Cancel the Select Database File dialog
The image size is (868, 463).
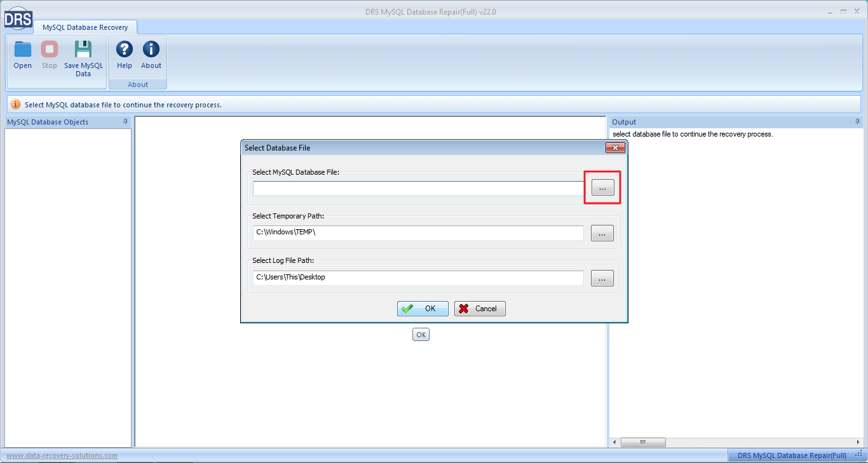click(x=480, y=309)
